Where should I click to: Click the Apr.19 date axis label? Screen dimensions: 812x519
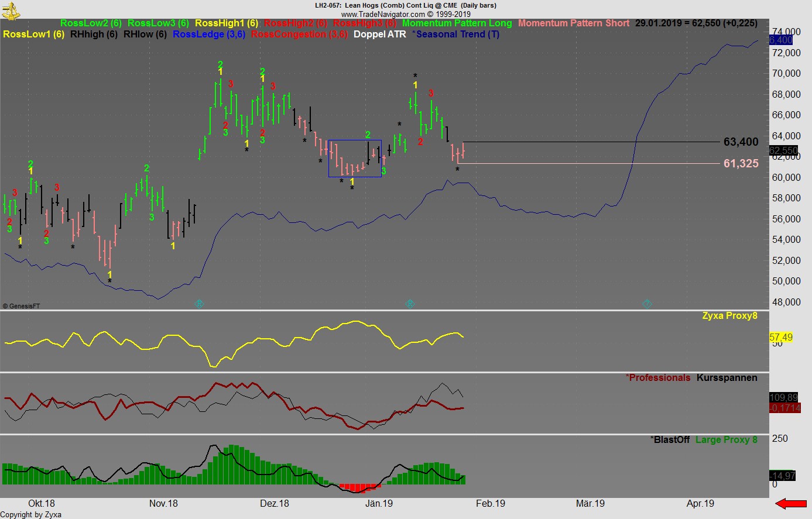click(700, 504)
